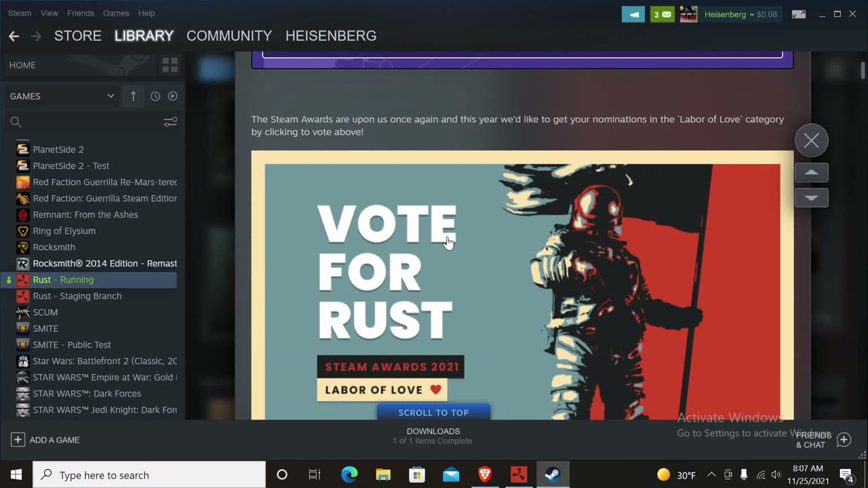Switch to the STORE tab
Screen dimensions: 868x488
pos(78,36)
